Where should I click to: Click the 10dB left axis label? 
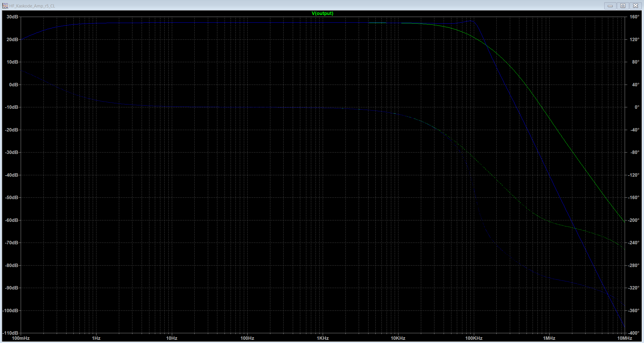pyautogui.click(x=12, y=62)
